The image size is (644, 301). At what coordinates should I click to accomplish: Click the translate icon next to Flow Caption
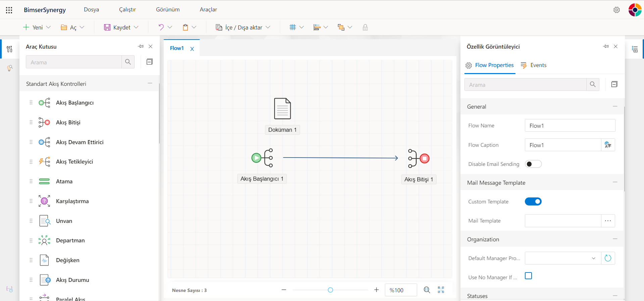point(608,145)
